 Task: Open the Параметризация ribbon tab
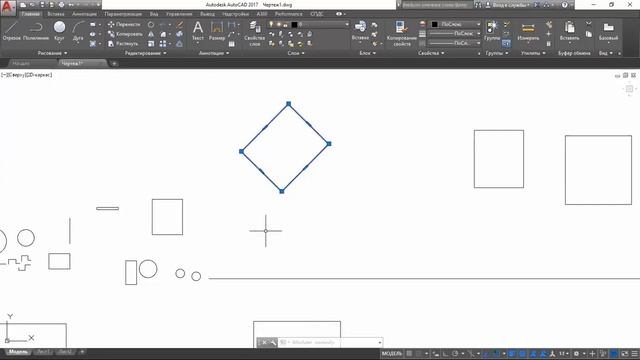click(123, 14)
